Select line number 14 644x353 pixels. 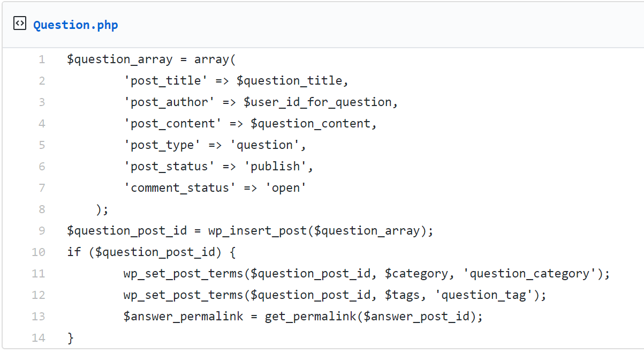tap(39, 338)
